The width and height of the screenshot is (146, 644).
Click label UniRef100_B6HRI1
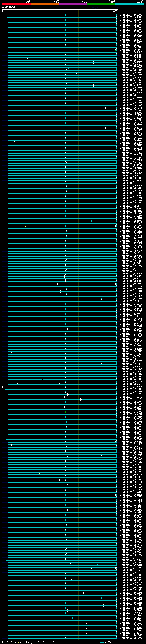point(131,324)
